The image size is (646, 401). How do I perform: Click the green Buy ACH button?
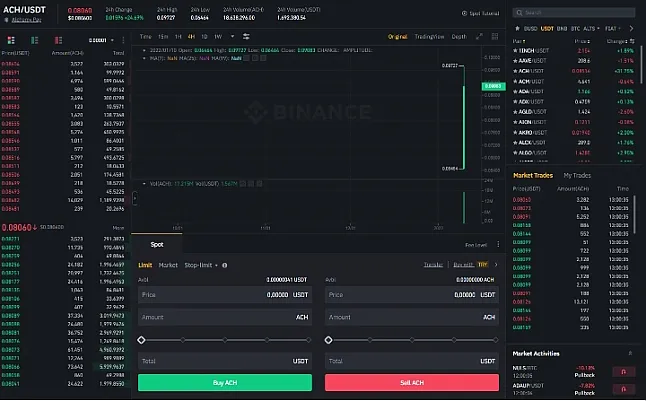pyautogui.click(x=225, y=383)
